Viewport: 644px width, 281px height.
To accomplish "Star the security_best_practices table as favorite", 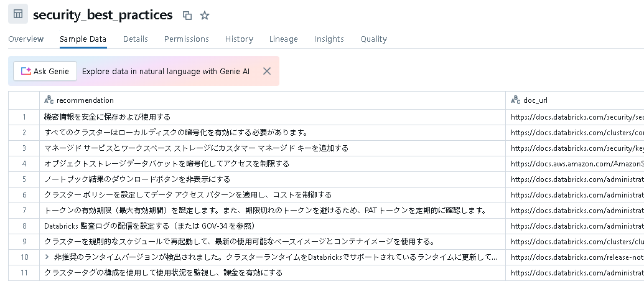I will pyautogui.click(x=205, y=16).
